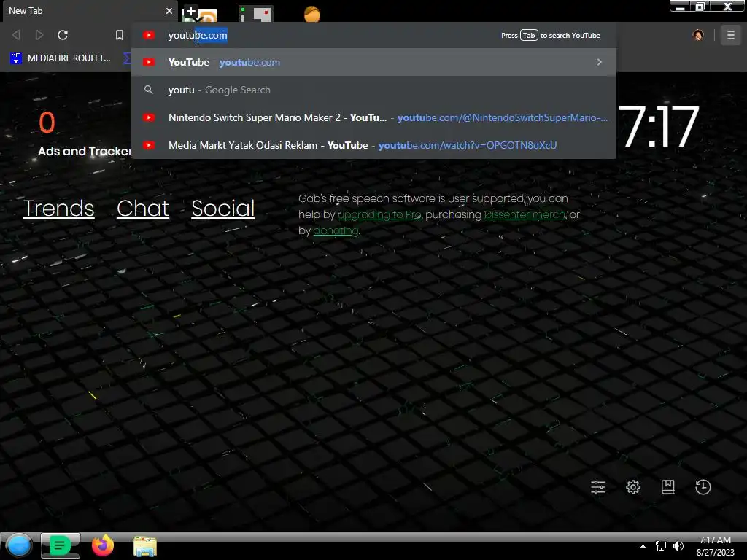
Task: Click the network tray icon
Action: pyautogui.click(x=661, y=546)
